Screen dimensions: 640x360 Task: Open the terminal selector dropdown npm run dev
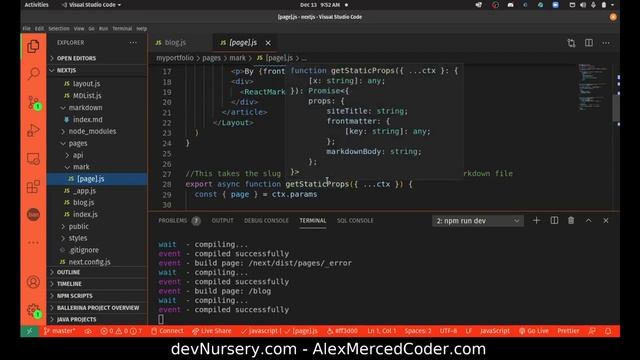point(478,221)
